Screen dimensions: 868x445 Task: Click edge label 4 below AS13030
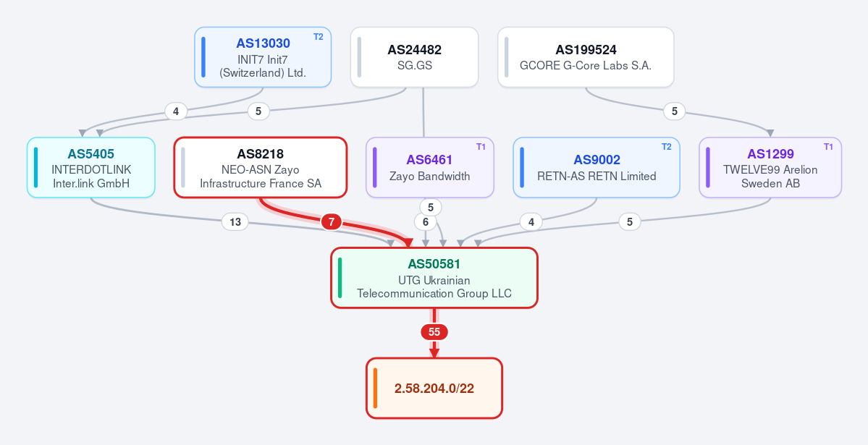pos(175,111)
